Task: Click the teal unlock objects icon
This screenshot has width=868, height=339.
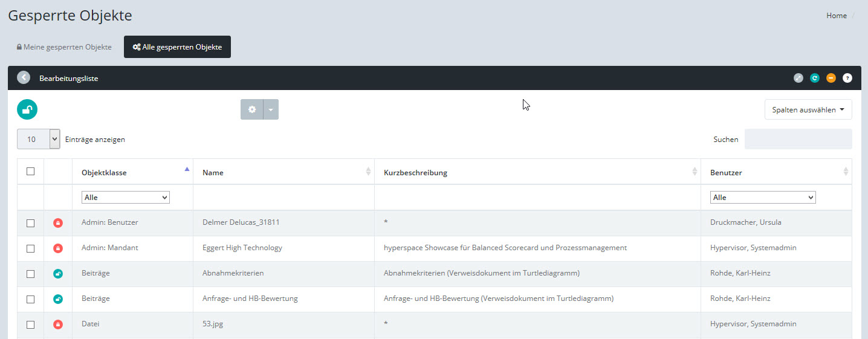Action: click(27, 109)
